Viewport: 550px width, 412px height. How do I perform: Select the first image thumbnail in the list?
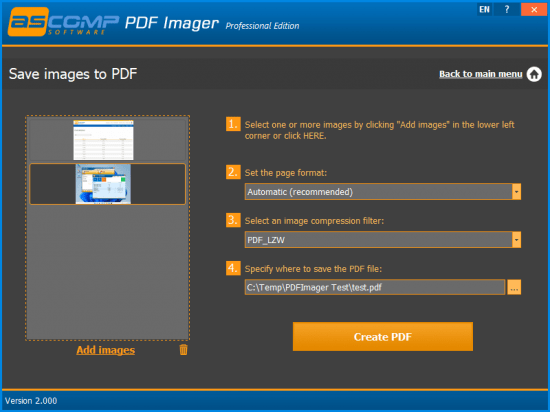pyautogui.click(x=107, y=140)
